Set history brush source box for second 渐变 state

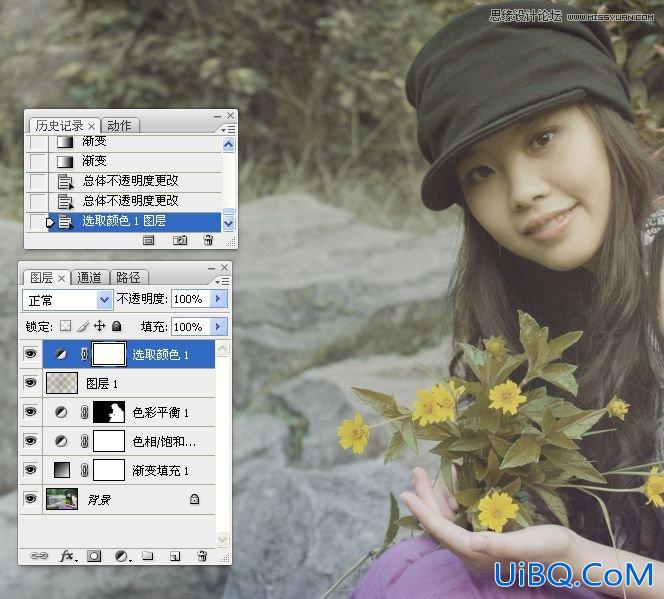[37, 161]
